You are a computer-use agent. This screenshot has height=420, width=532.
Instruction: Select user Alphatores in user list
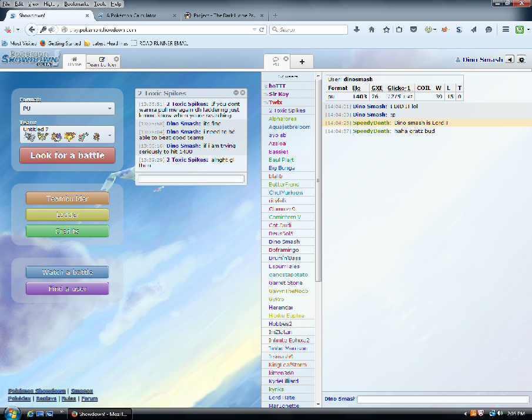click(283, 119)
